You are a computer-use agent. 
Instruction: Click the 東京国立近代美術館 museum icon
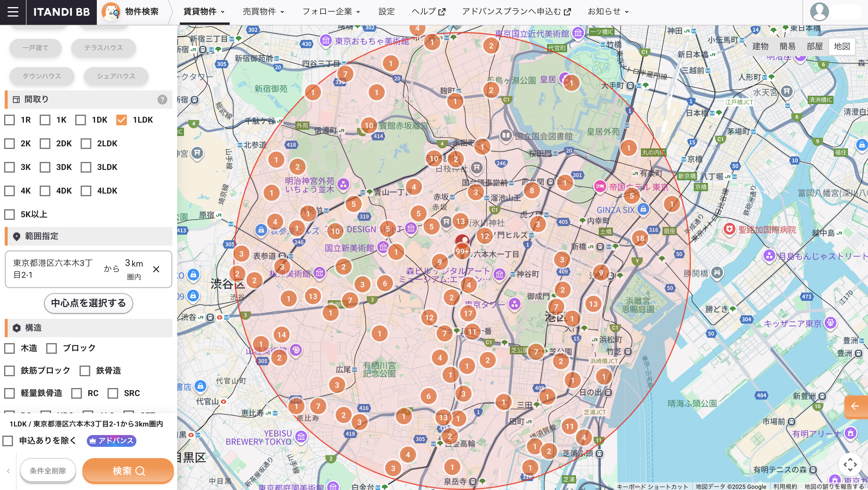[578, 33]
